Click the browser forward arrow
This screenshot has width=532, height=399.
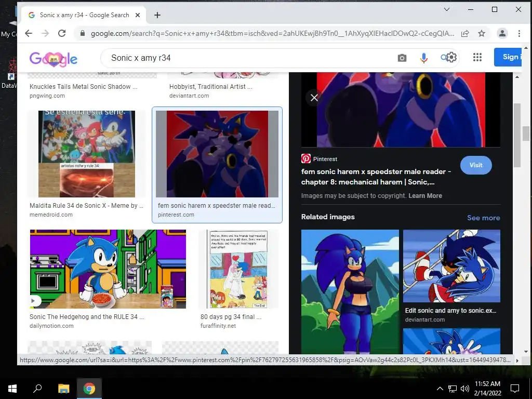click(45, 33)
